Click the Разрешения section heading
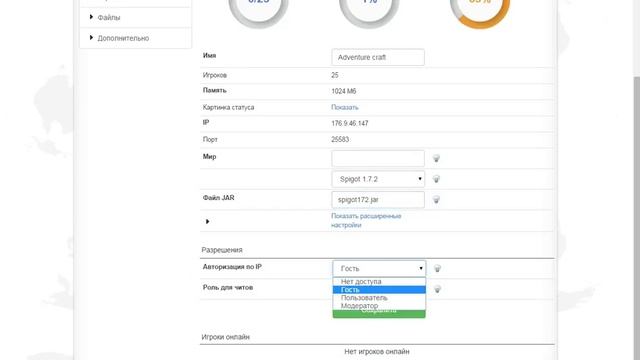The width and height of the screenshot is (640, 360). pos(222,250)
